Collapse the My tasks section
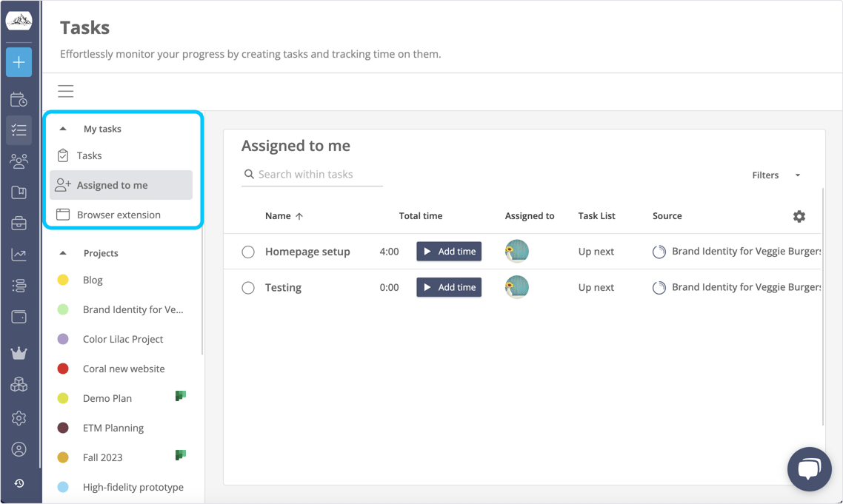The height and width of the screenshot is (504, 843). (x=63, y=127)
